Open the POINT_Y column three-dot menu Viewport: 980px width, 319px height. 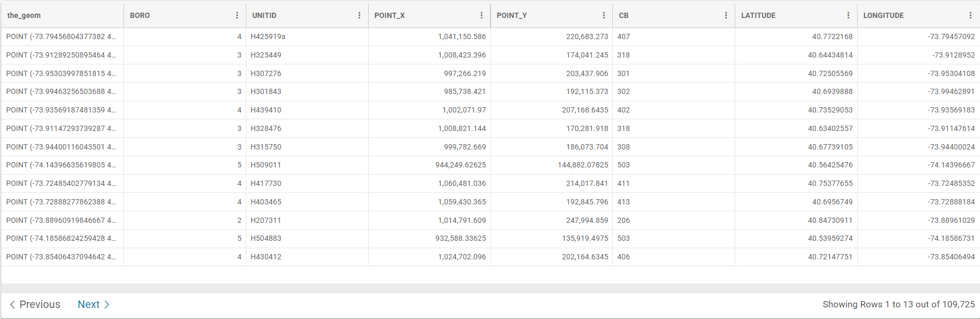(604, 15)
